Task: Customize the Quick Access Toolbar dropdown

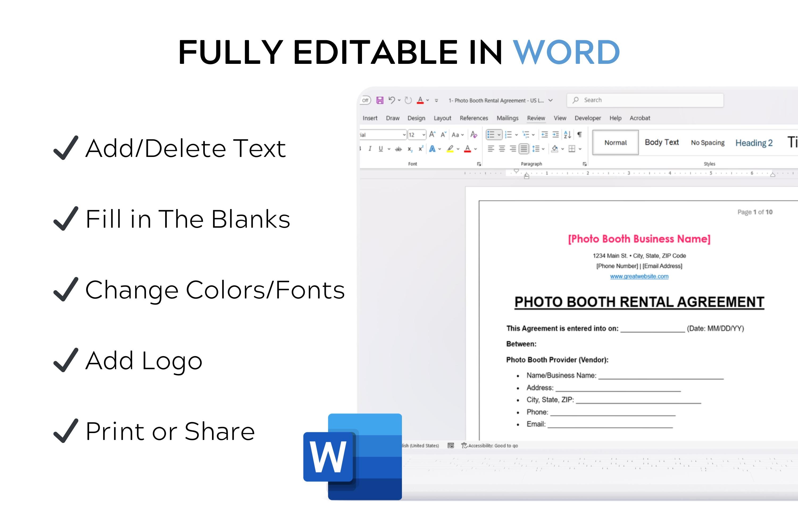Action: 437,101
